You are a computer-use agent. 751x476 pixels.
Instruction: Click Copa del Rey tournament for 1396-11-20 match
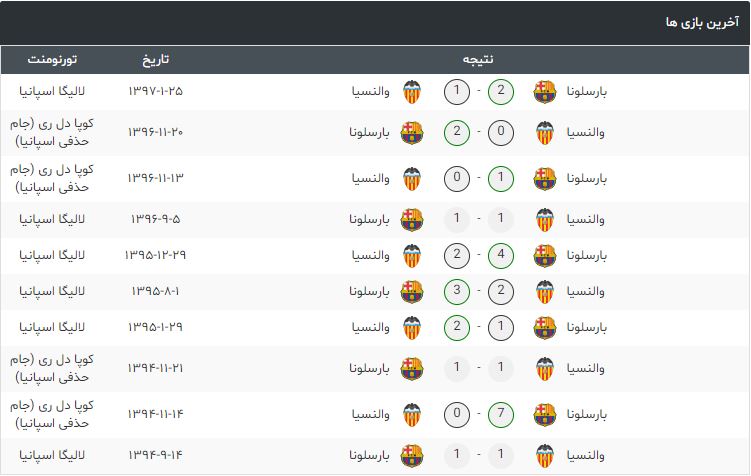pyautogui.click(x=52, y=132)
